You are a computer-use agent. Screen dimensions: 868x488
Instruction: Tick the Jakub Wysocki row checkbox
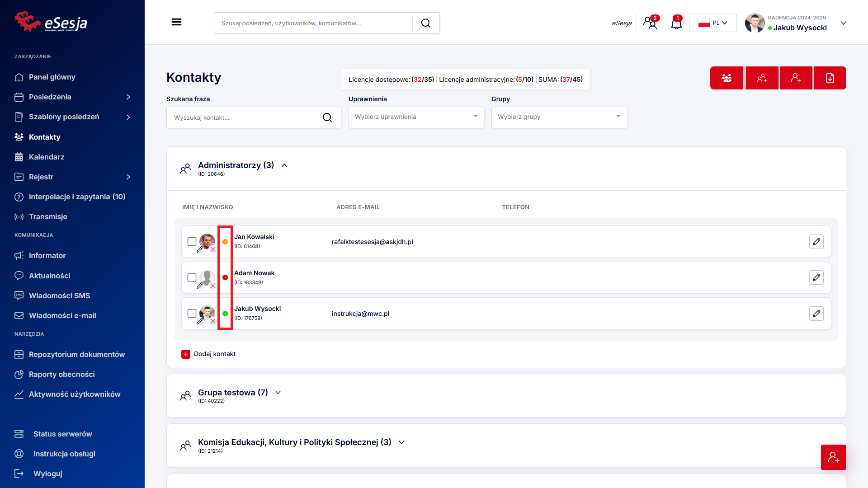(192, 313)
